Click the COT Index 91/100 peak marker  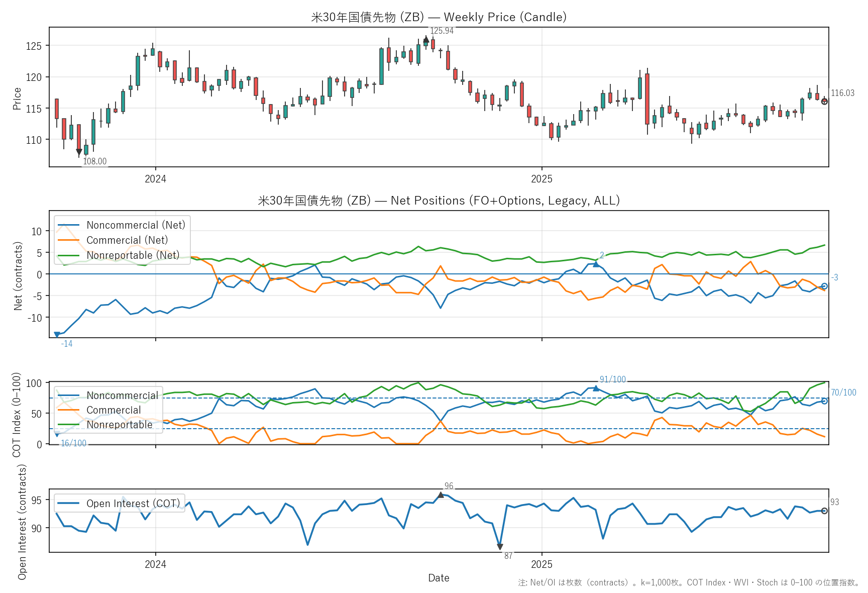596,388
